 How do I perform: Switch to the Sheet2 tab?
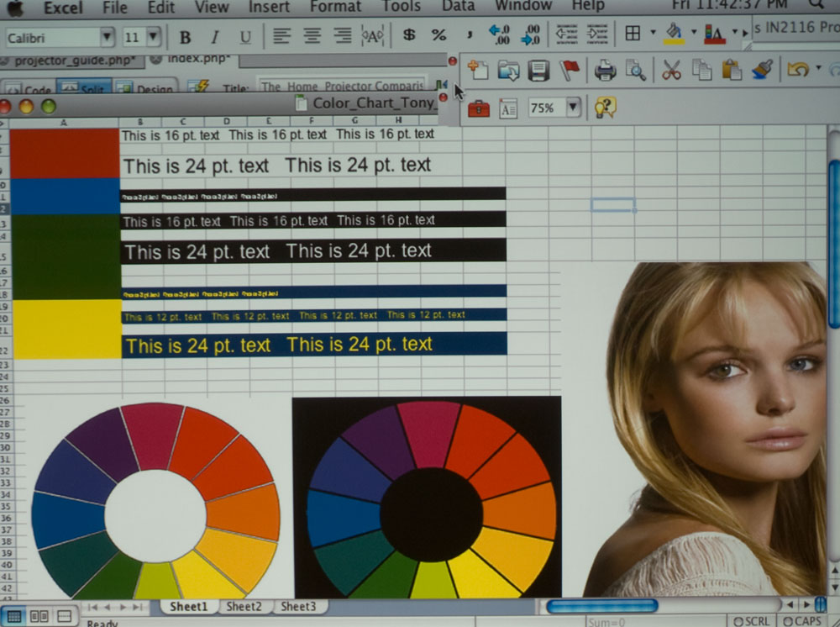(x=244, y=606)
